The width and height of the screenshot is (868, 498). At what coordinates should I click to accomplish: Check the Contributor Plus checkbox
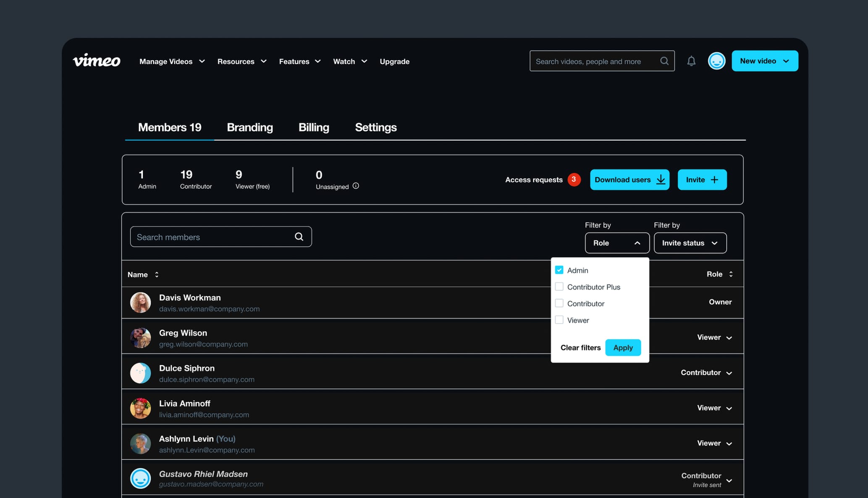point(559,287)
